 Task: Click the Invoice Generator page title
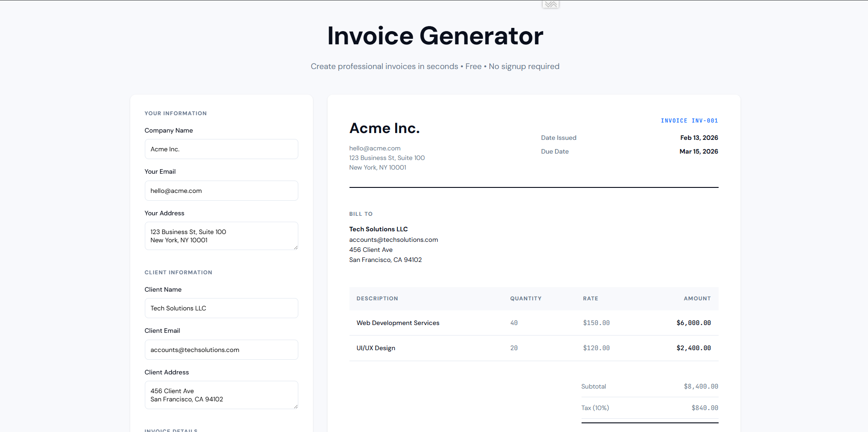pos(434,36)
